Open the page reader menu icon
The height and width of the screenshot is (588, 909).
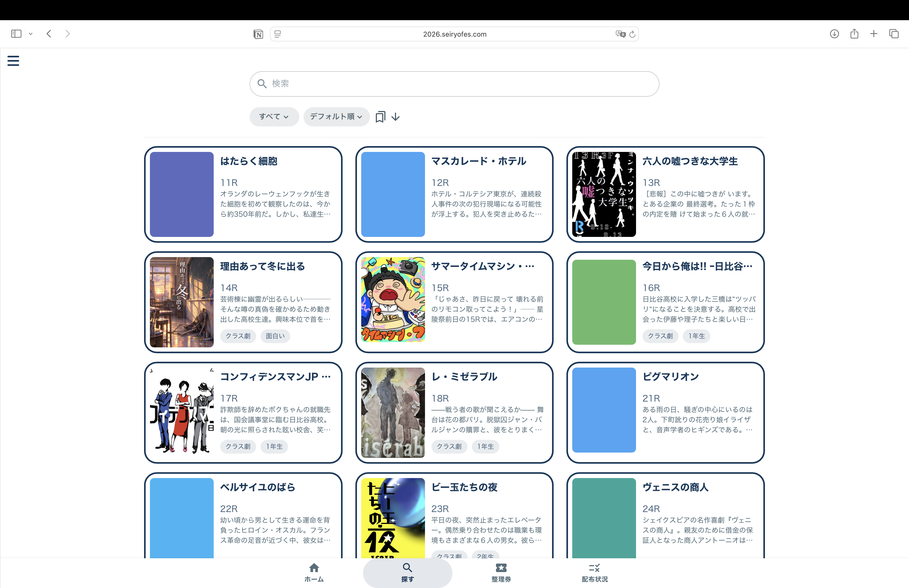tap(278, 34)
